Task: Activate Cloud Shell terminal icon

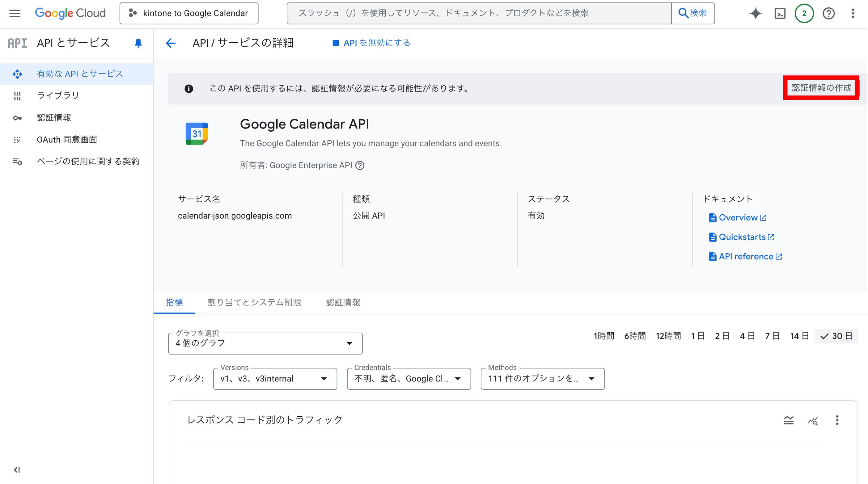Action: click(780, 14)
